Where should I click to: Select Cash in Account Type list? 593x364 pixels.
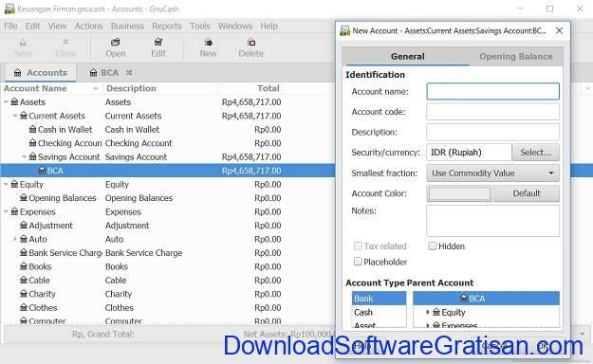pyautogui.click(x=379, y=312)
